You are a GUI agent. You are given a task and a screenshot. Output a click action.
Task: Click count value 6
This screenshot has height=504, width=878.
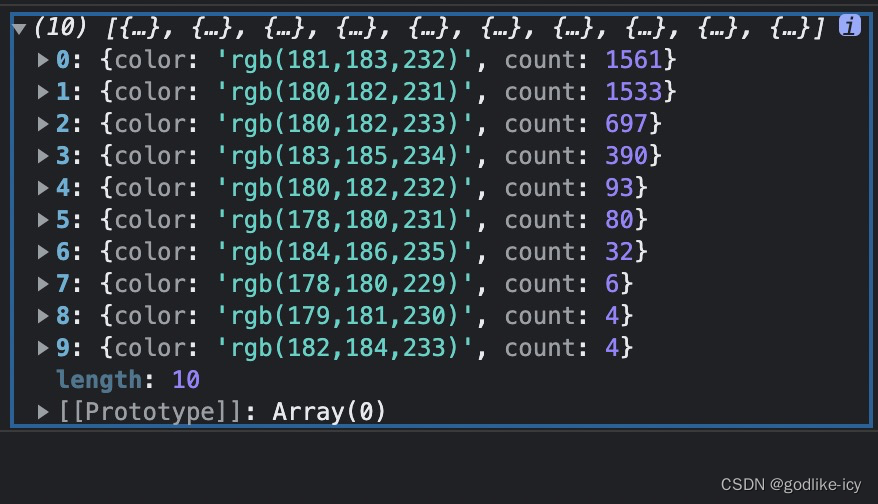(612, 283)
